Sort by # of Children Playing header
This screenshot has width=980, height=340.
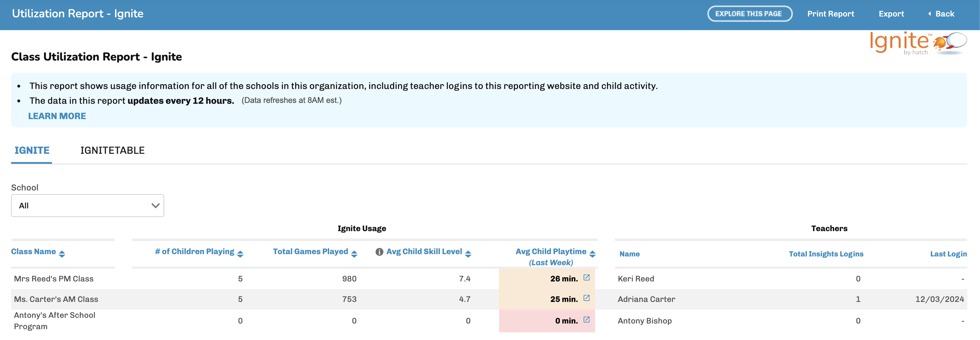194,252
